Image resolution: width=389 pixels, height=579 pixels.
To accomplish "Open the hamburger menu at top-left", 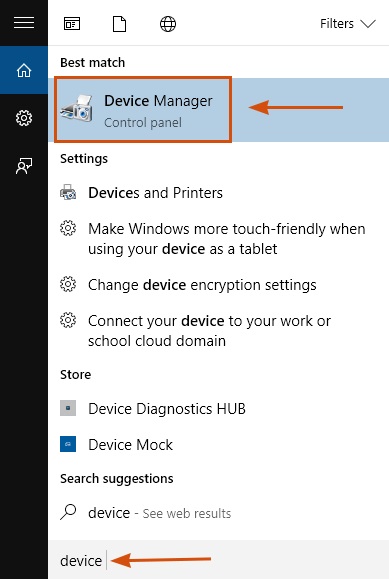I will pyautogui.click(x=24, y=23).
